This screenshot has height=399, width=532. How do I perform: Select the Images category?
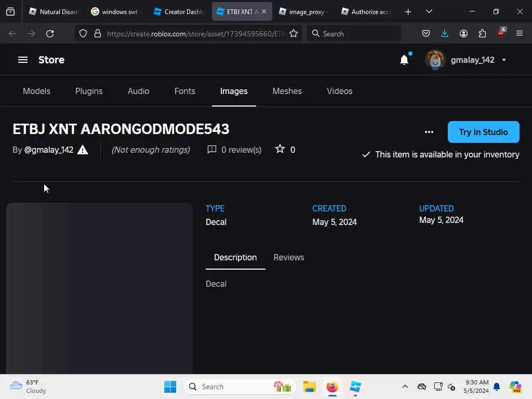234,91
